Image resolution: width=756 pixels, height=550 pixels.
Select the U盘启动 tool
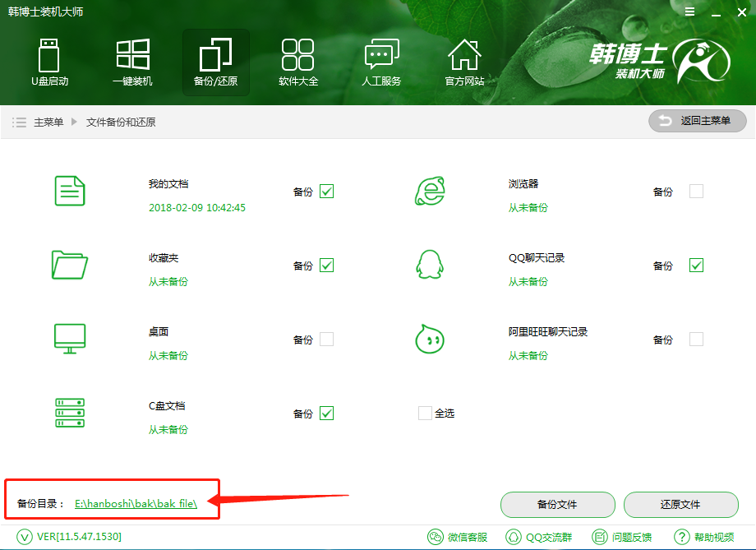point(49,62)
